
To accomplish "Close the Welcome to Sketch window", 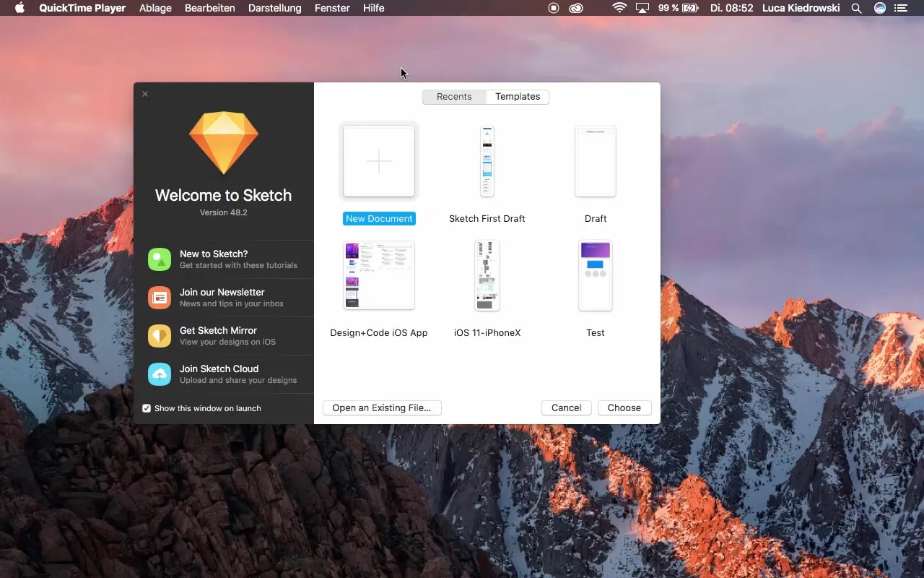I will coord(145,94).
